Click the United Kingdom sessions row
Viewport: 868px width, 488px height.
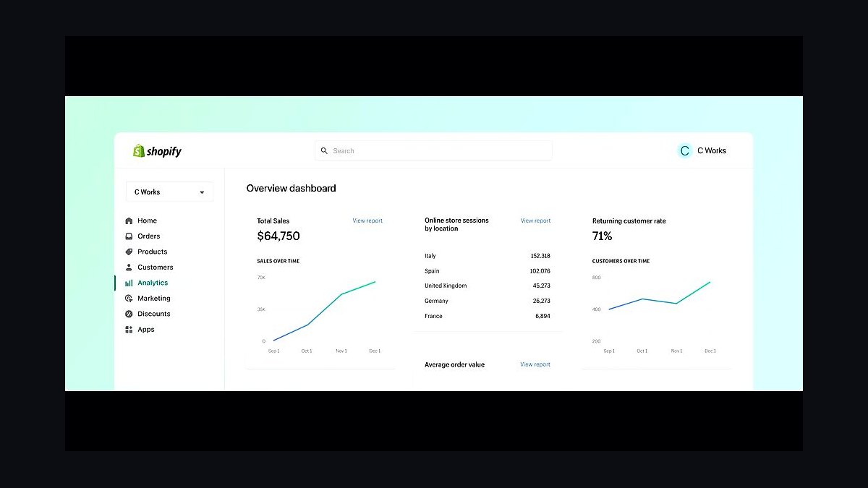tap(488, 286)
